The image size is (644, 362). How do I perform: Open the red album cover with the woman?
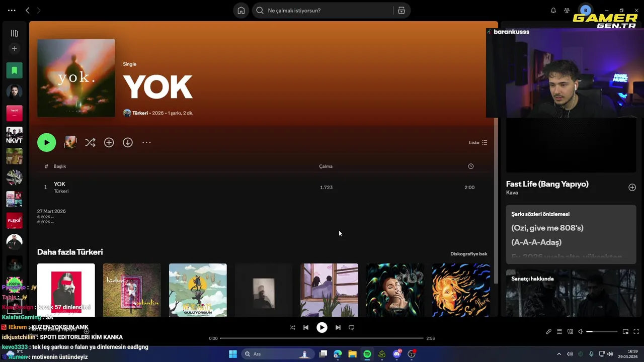tap(66, 290)
